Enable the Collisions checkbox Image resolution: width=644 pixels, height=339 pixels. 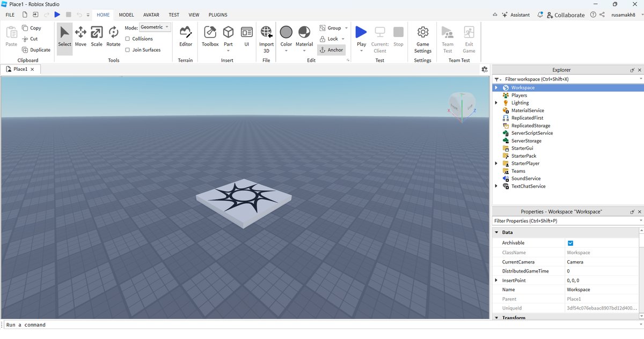pyautogui.click(x=127, y=39)
